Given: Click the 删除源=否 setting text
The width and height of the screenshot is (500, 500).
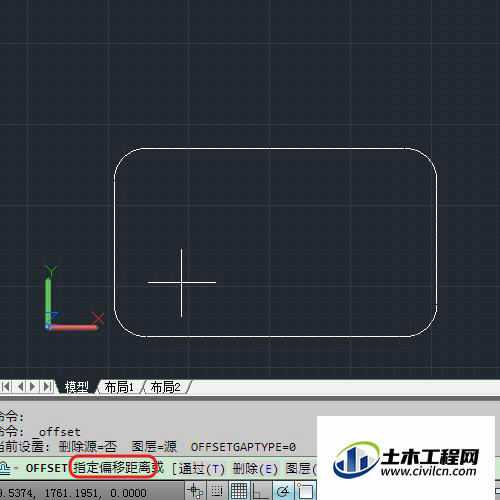Looking at the screenshot, I should coord(88,447).
